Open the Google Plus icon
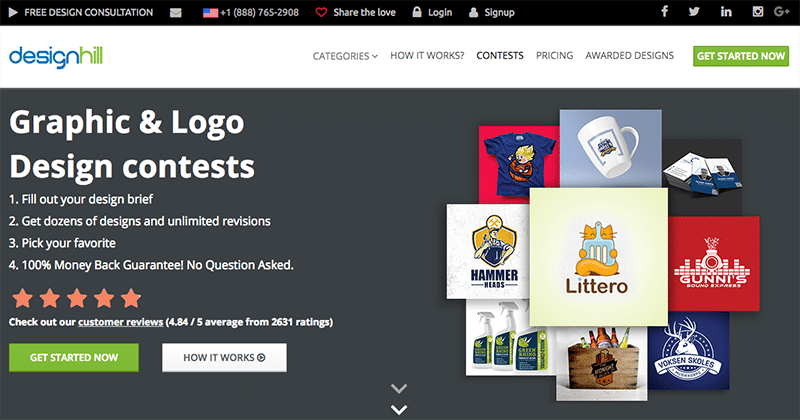Viewport: 800px width, 420px height. tap(782, 11)
